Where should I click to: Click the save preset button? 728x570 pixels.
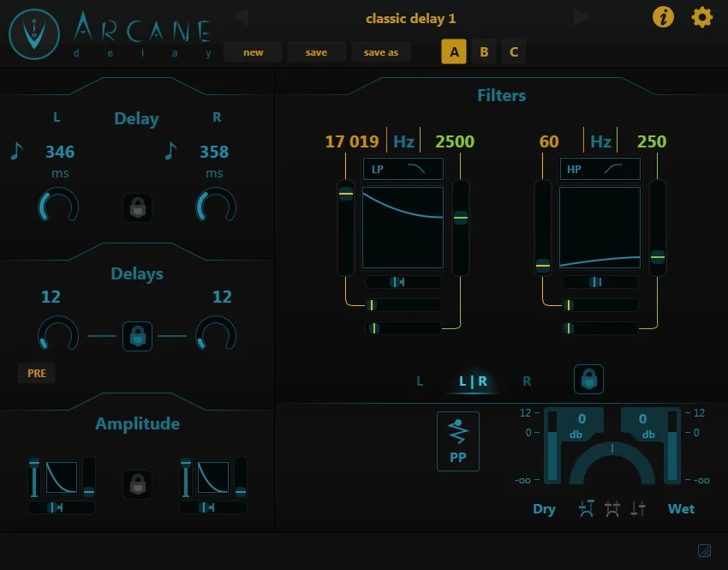316,52
